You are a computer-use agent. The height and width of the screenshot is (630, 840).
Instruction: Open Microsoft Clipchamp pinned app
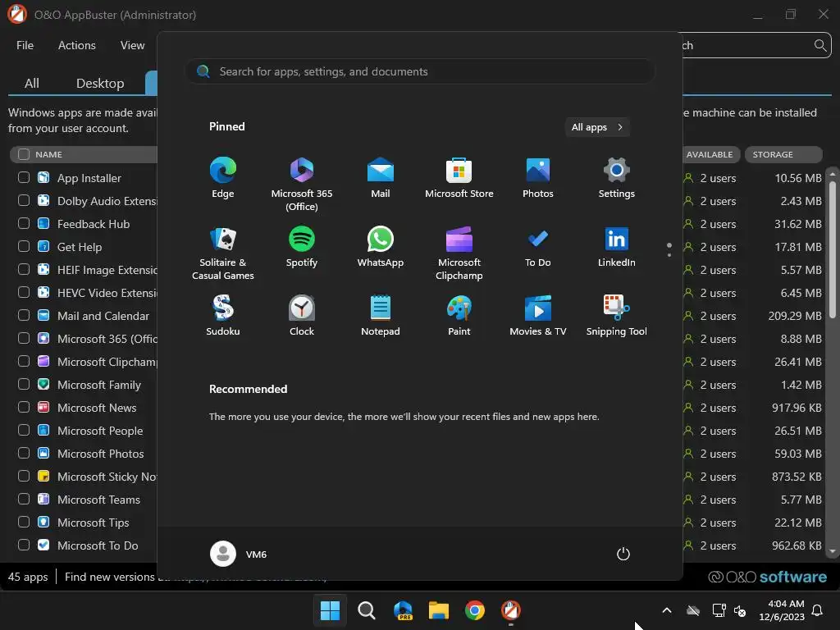(x=459, y=253)
